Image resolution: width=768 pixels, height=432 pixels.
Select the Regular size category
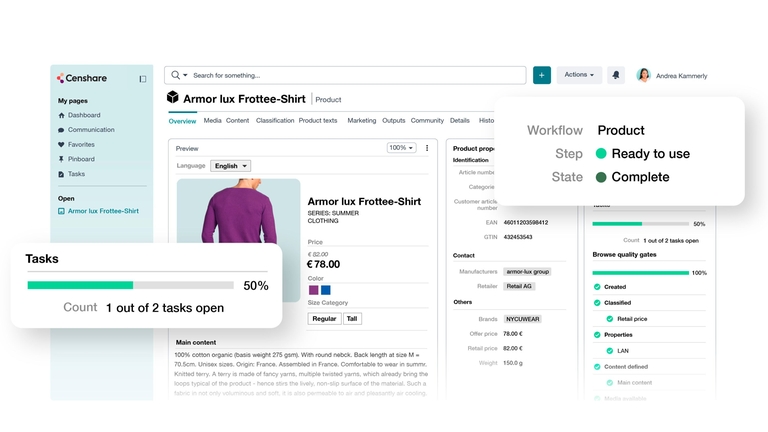pos(324,319)
